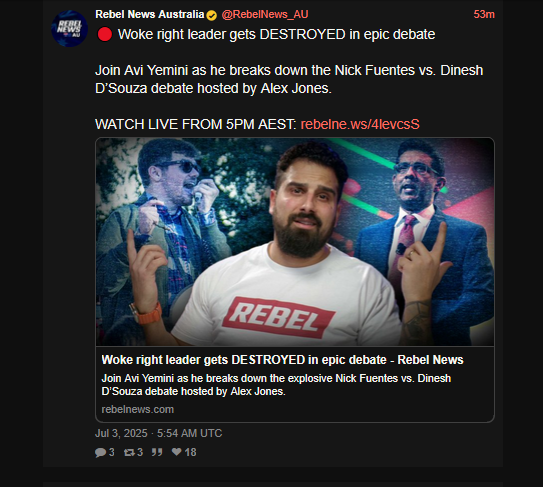This screenshot has height=487, width=543.
Task: Click the heart like icon
Action: click(x=177, y=452)
